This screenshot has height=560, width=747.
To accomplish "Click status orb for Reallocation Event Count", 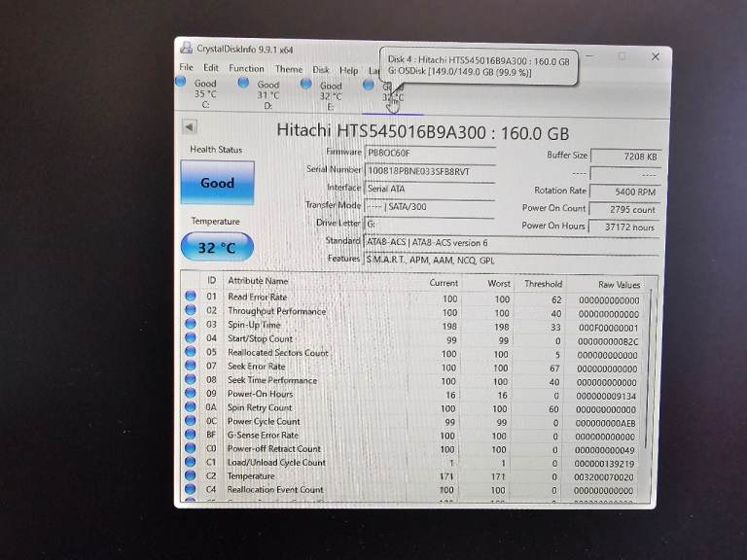I will coord(191,489).
